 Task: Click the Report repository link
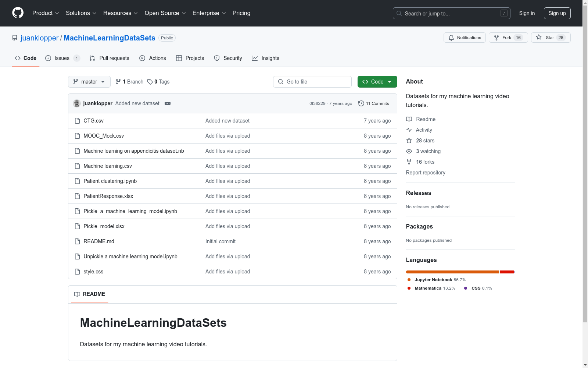pos(426,173)
